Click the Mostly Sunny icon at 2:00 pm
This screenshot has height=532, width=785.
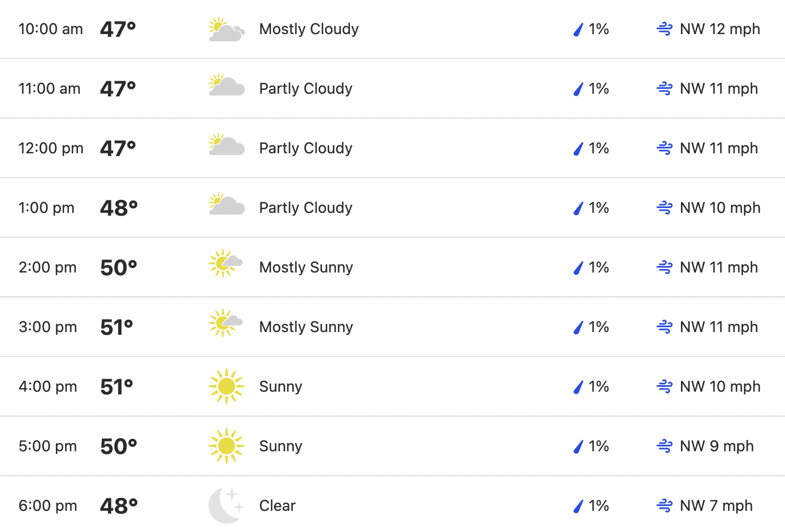(226, 264)
